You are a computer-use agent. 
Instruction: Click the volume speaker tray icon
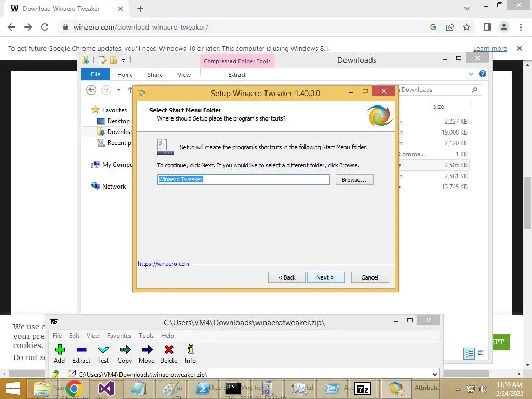click(483, 389)
